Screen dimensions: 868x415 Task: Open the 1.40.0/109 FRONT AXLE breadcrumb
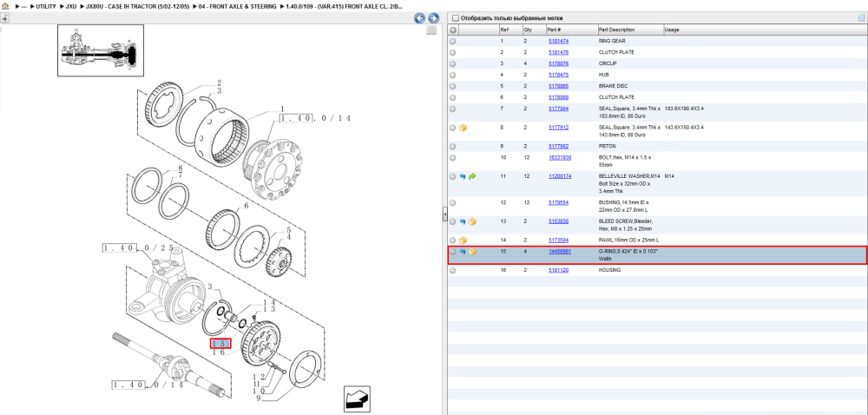tap(345, 6)
